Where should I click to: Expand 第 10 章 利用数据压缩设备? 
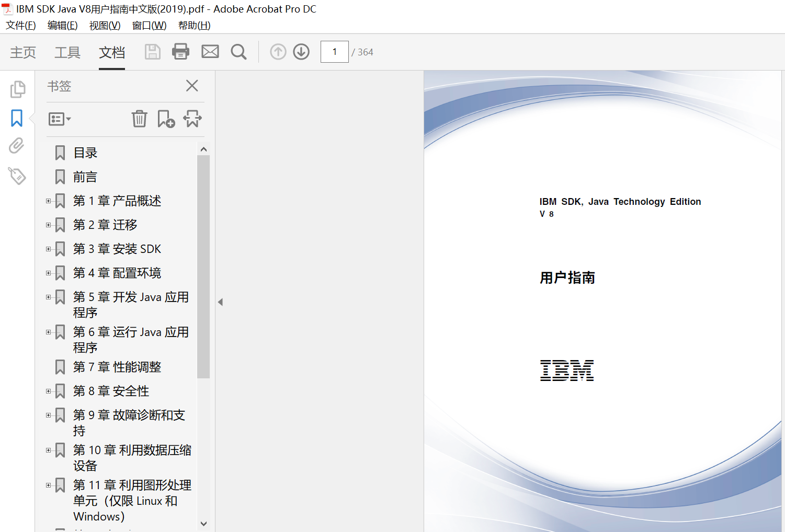pos(49,450)
